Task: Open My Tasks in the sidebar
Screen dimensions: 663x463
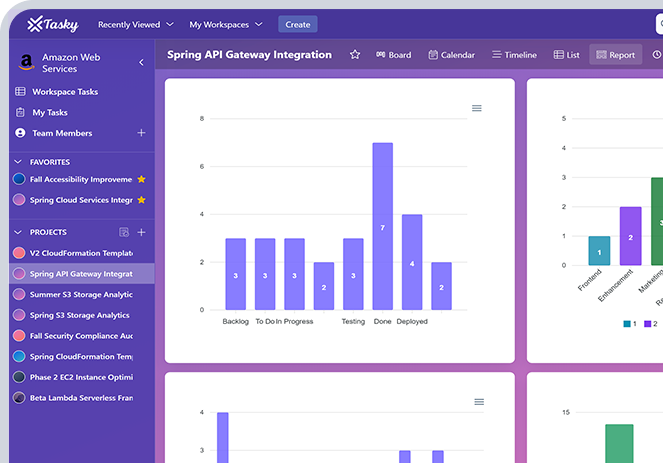Action: coord(52,113)
